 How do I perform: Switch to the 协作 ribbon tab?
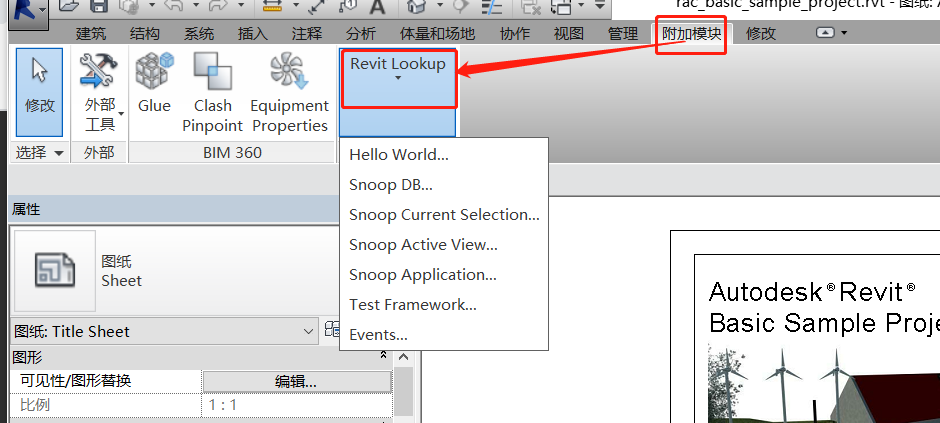(x=514, y=34)
